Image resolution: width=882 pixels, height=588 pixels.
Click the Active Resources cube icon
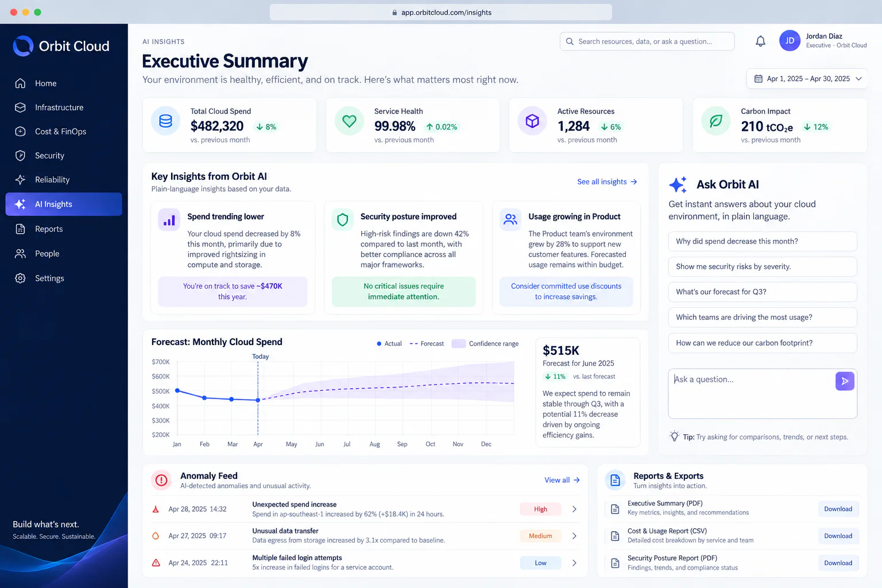532,121
